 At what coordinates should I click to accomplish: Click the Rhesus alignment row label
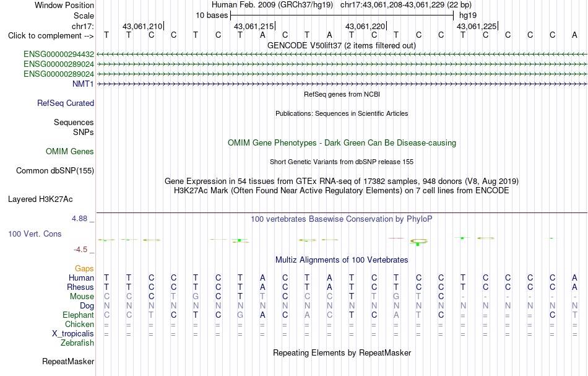[80, 287]
